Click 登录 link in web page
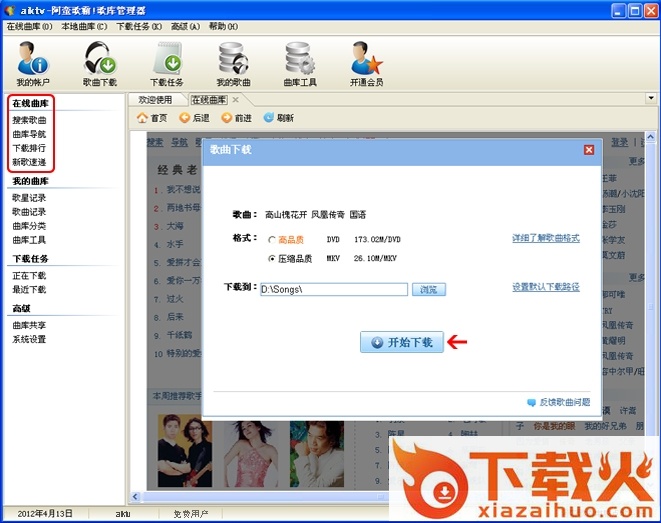Screen dimensions: 661x523 [620, 143]
